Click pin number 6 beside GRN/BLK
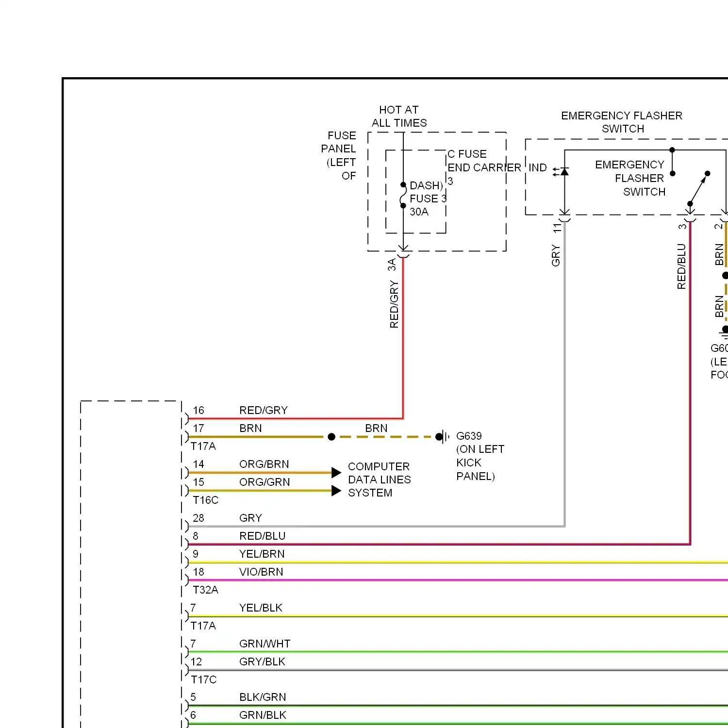The height and width of the screenshot is (728, 728). pos(193,715)
